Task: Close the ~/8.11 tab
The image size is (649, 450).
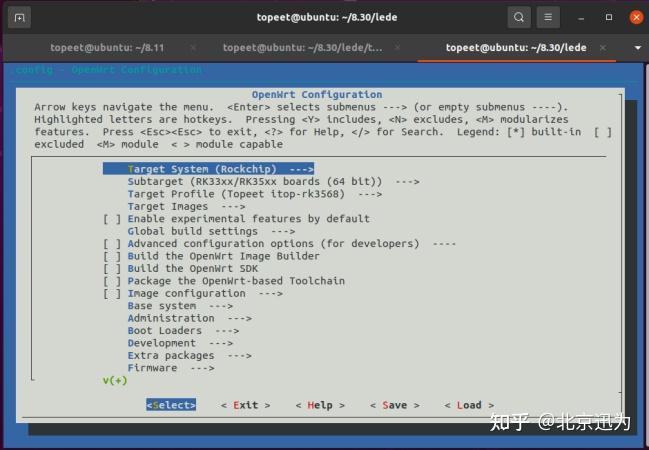Action: (x=193, y=48)
